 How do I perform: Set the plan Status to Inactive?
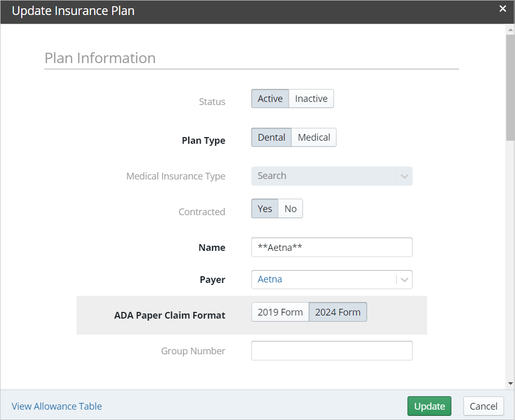310,98
